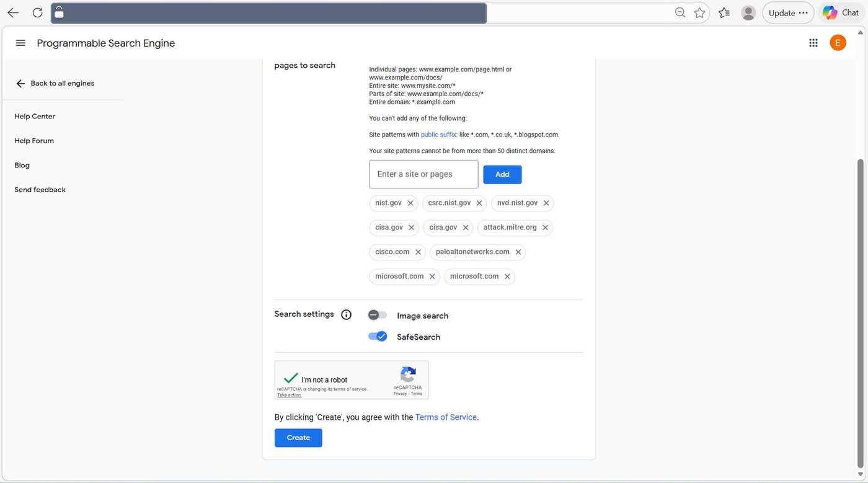Image resolution: width=868 pixels, height=483 pixels.
Task: Remove the attack.mitre.org chip
Action: (545, 228)
